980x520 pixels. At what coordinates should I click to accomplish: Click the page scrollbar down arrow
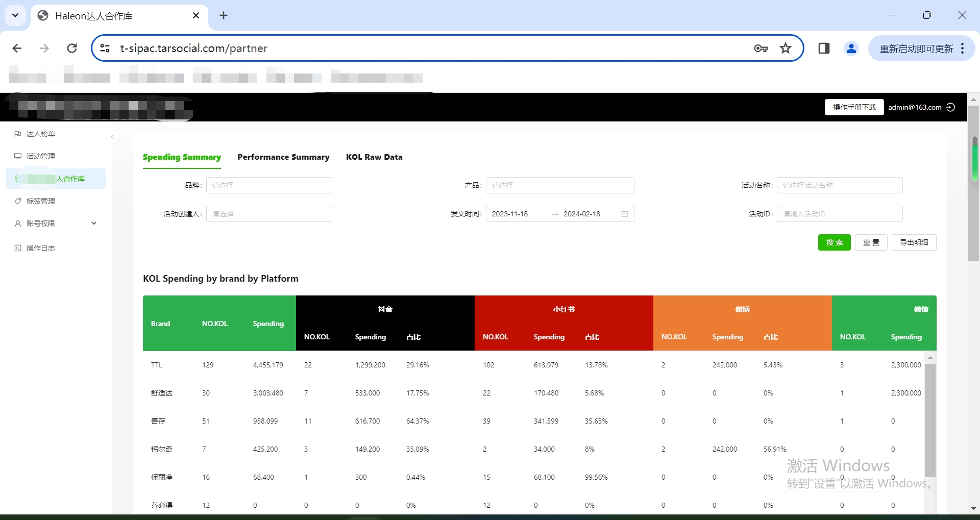[973, 508]
